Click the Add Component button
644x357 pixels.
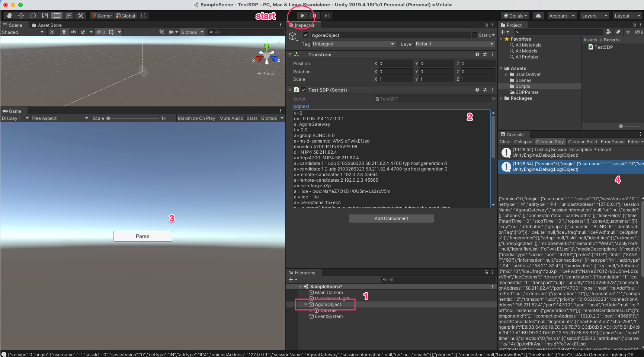coord(391,218)
